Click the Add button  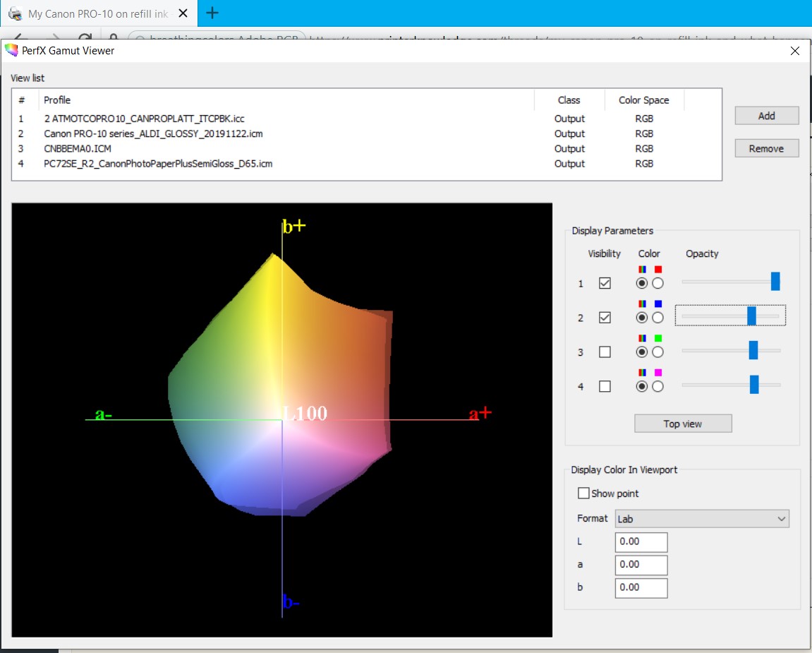click(766, 116)
